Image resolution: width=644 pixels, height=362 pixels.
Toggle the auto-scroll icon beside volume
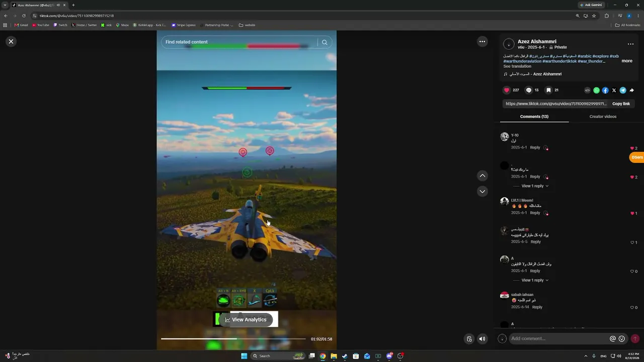coord(469,339)
